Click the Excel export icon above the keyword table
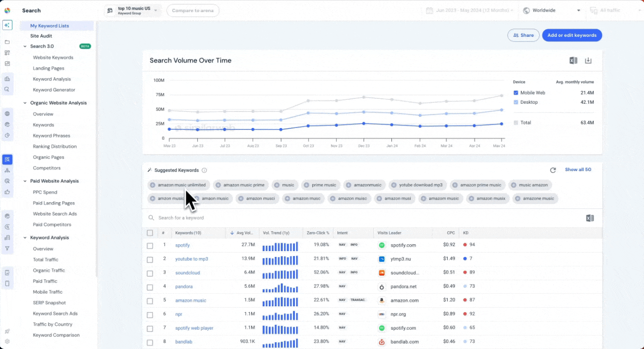Screen dimensions: 644x349 pyautogui.click(x=590, y=218)
